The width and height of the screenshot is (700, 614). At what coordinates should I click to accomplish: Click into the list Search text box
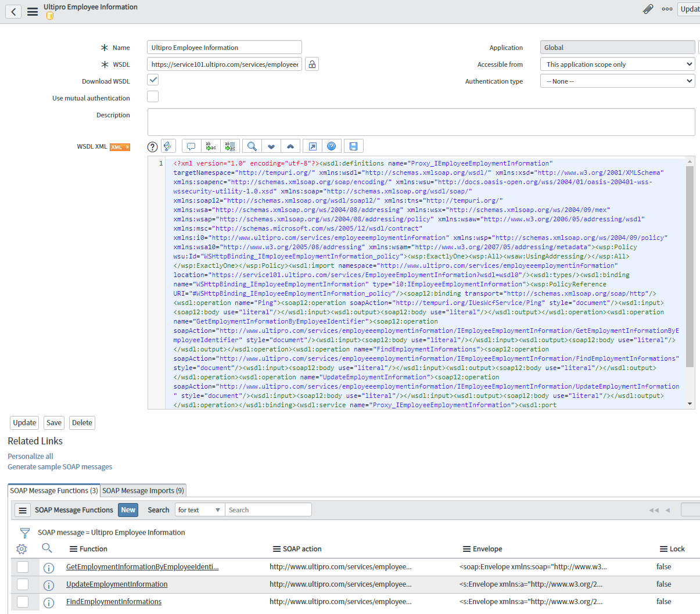coord(268,510)
